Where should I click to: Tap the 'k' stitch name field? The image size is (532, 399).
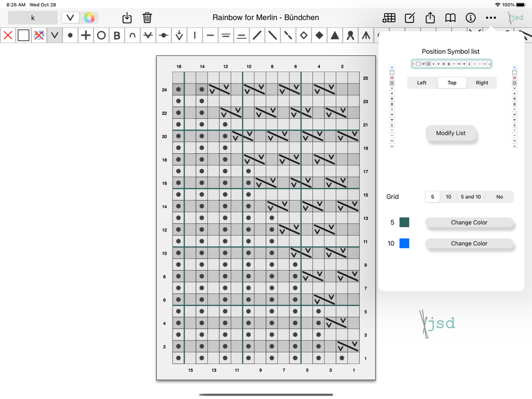pyautogui.click(x=33, y=18)
